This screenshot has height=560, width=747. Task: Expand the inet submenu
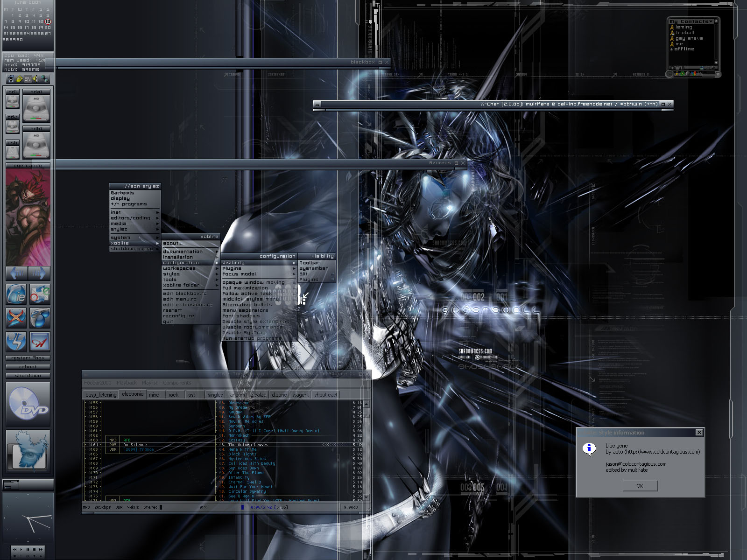pos(135,212)
